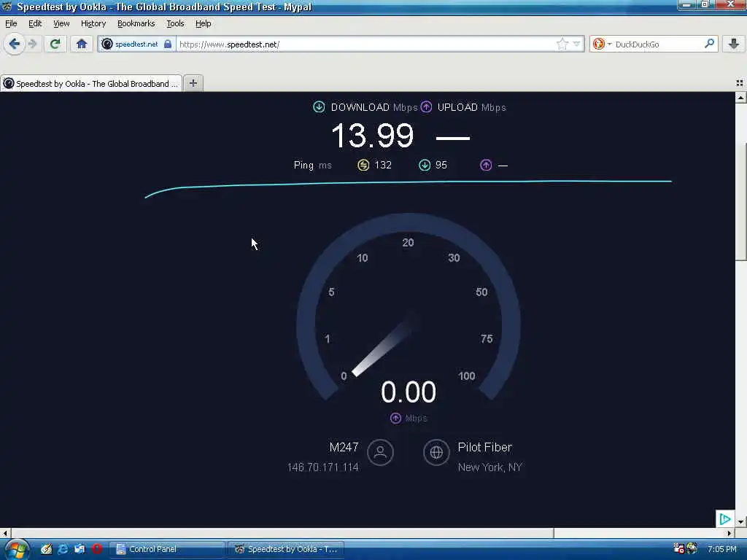
Task: Click the UPLOAD arrow icon
Action: click(x=426, y=106)
